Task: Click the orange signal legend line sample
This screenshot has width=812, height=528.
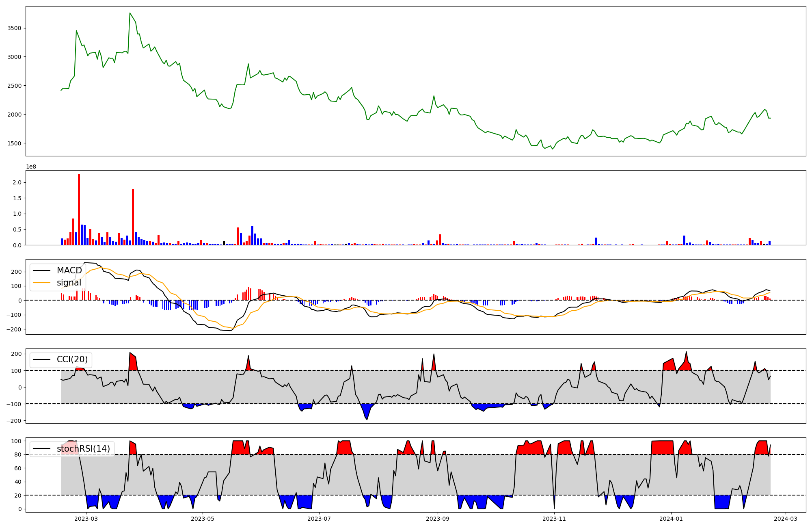Action: 41,283
